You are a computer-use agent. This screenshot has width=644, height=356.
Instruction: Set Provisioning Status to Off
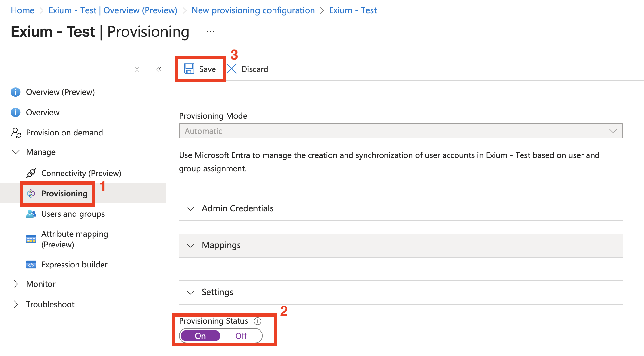[x=241, y=336]
